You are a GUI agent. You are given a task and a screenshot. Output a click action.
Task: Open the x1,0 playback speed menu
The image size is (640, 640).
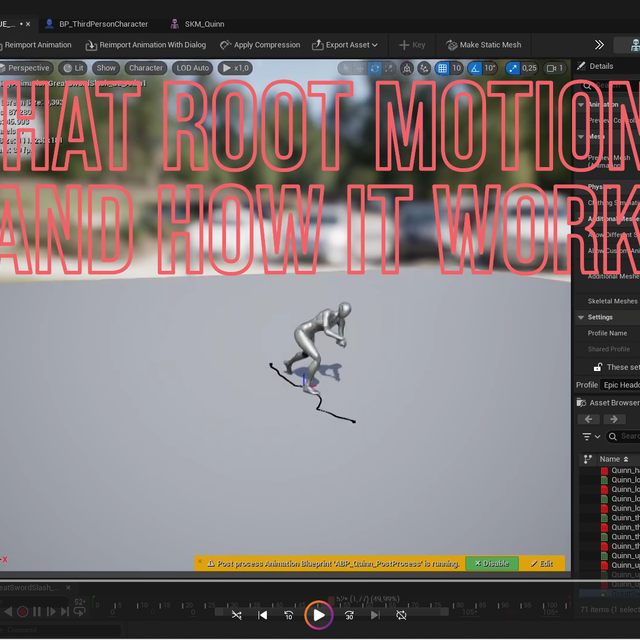point(235,68)
